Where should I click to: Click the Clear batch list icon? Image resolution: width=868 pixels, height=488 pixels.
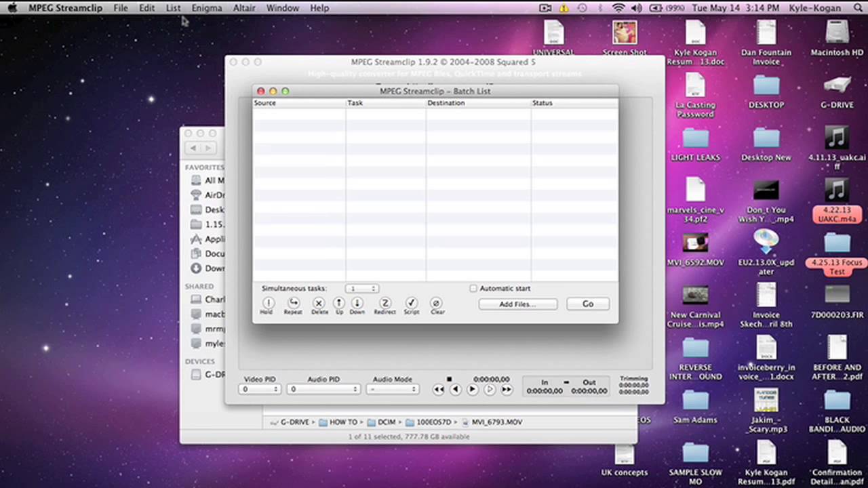[x=437, y=304]
